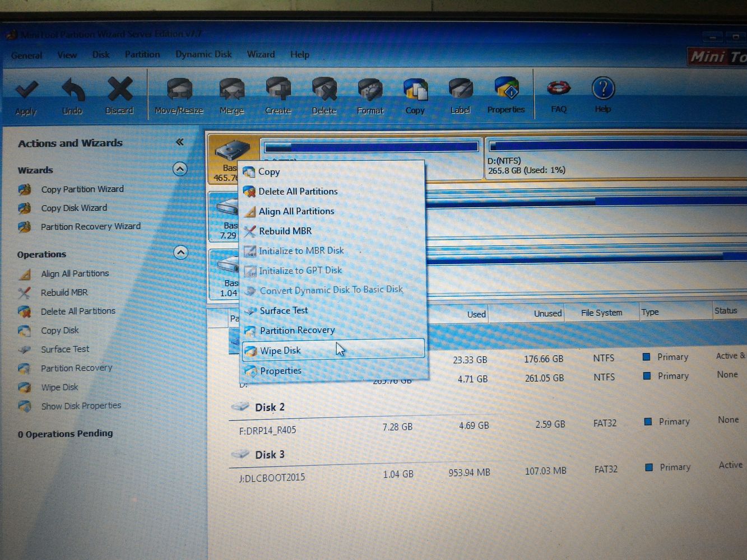Select the Copy toolbar icon
The image size is (747, 560).
click(x=415, y=90)
